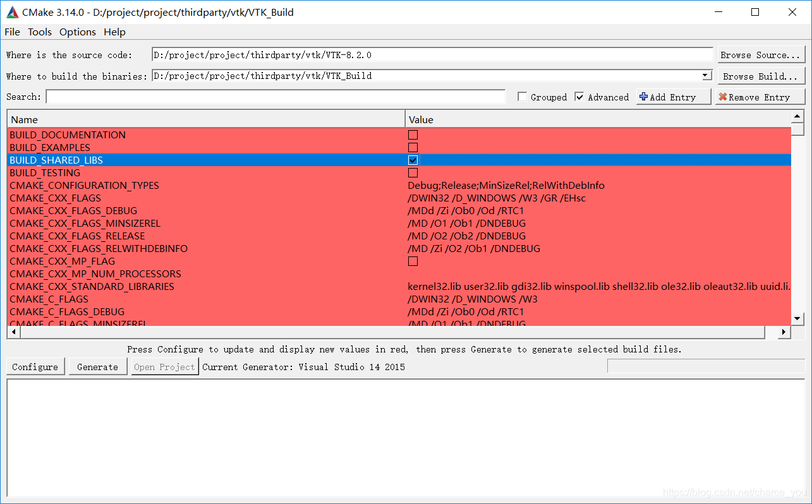Select CMAKE_CXX_FLAGS_MINSIZEREL entry name
Viewport: 812px width, 504px height.
pyautogui.click(x=85, y=223)
